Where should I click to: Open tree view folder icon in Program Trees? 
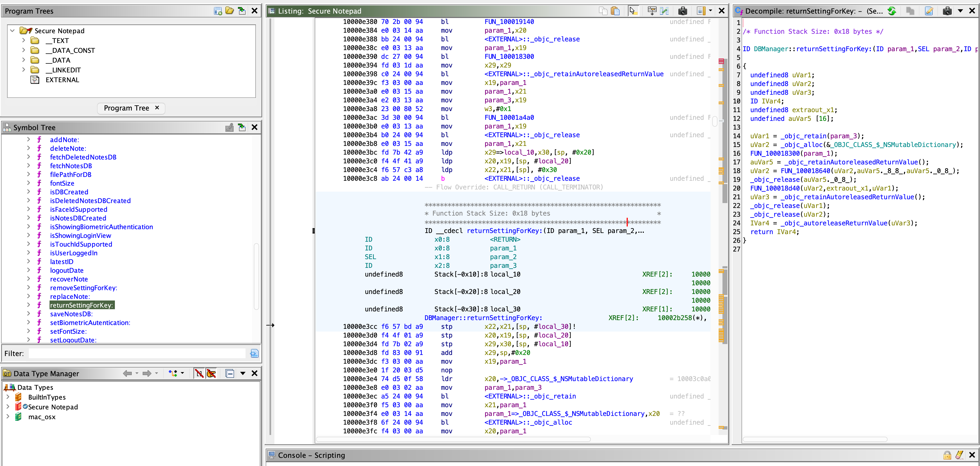(230, 11)
